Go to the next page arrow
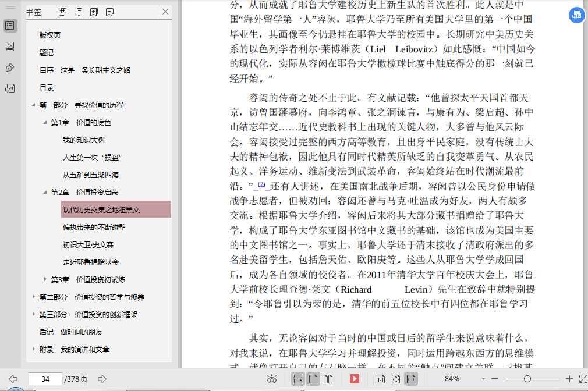588x391 pixels. click(102, 379)
